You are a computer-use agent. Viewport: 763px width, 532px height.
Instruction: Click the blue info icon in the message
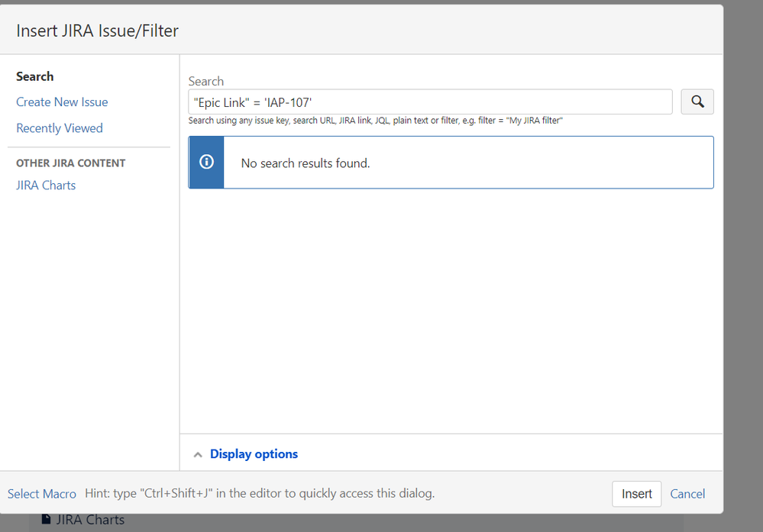pos(206,163)
